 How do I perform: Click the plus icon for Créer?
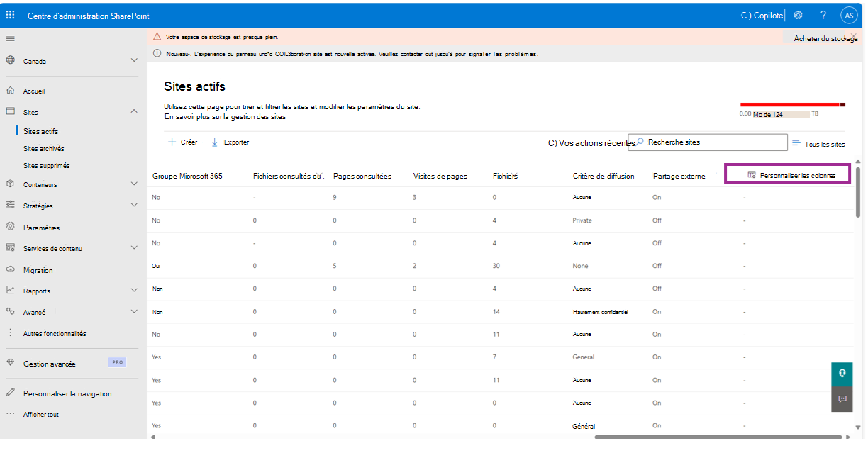(x=172, y=142)
